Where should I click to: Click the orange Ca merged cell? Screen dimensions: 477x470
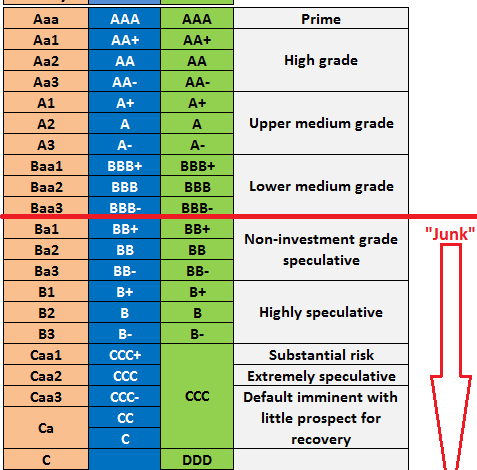coord(46,428)
